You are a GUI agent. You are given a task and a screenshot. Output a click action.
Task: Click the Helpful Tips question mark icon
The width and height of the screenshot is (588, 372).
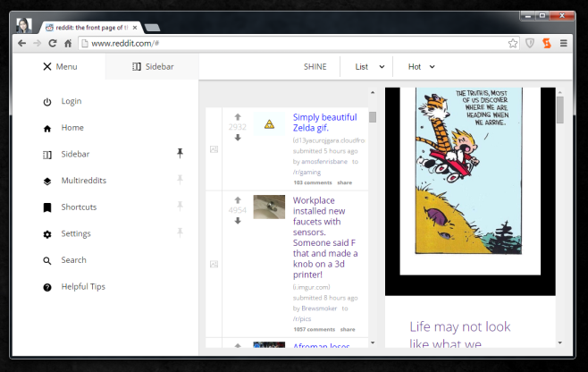(47, 288)
